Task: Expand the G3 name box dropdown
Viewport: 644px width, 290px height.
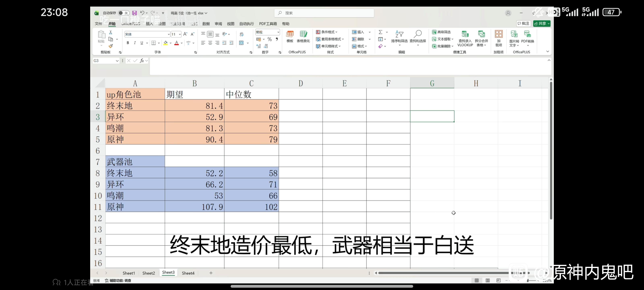Action: (x=117, y=61)
